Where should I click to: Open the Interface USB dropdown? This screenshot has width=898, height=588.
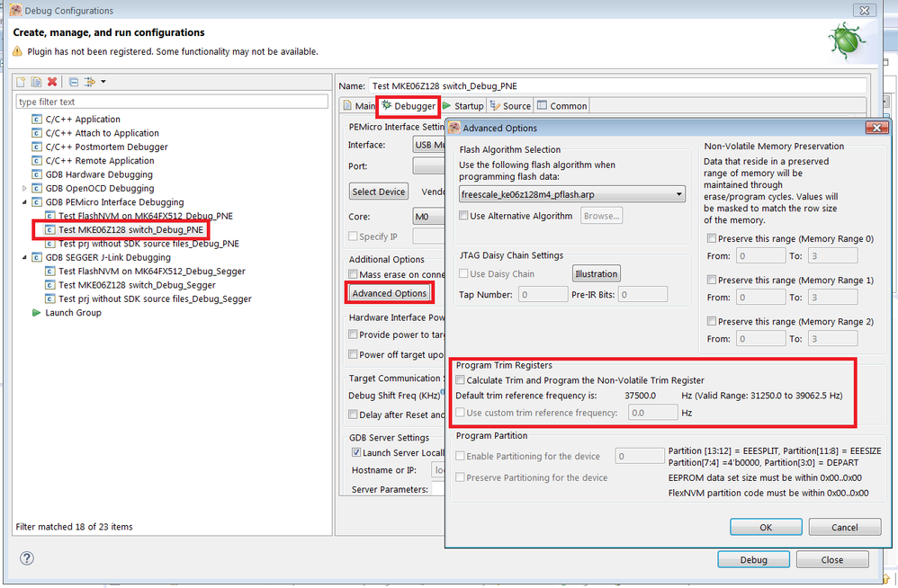428,145
